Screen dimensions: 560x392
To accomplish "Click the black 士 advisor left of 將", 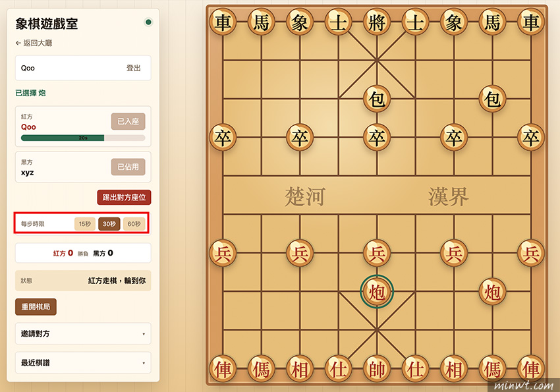I will [x=338, y=22].
